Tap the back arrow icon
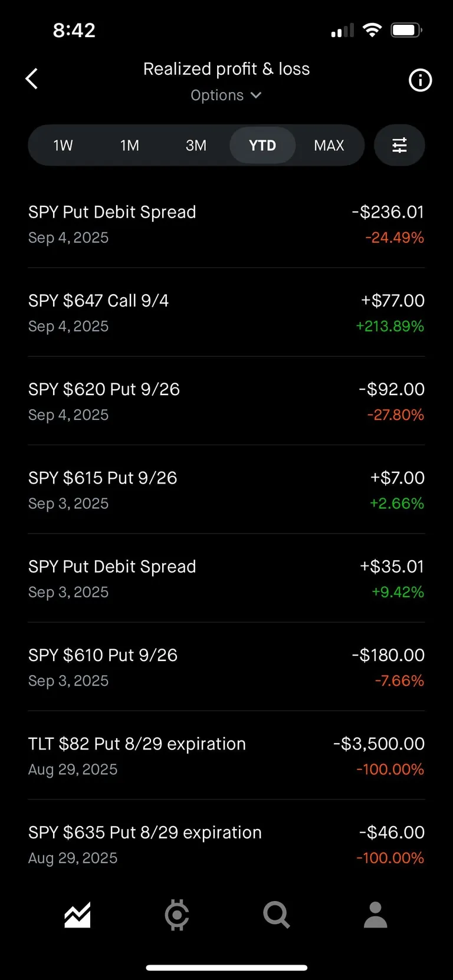453x980 pixels. pyautogui.click(x=32, y=78)
